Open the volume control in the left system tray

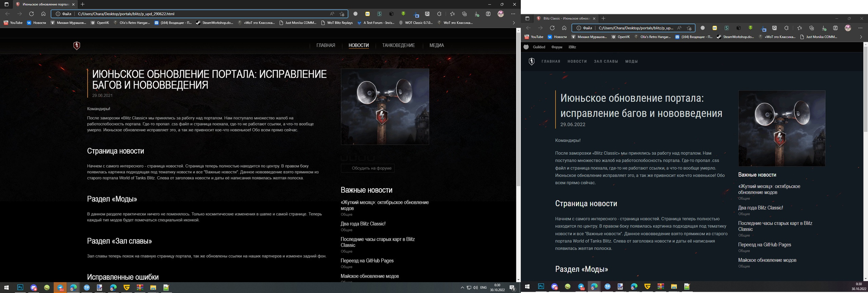click(475, 288)
